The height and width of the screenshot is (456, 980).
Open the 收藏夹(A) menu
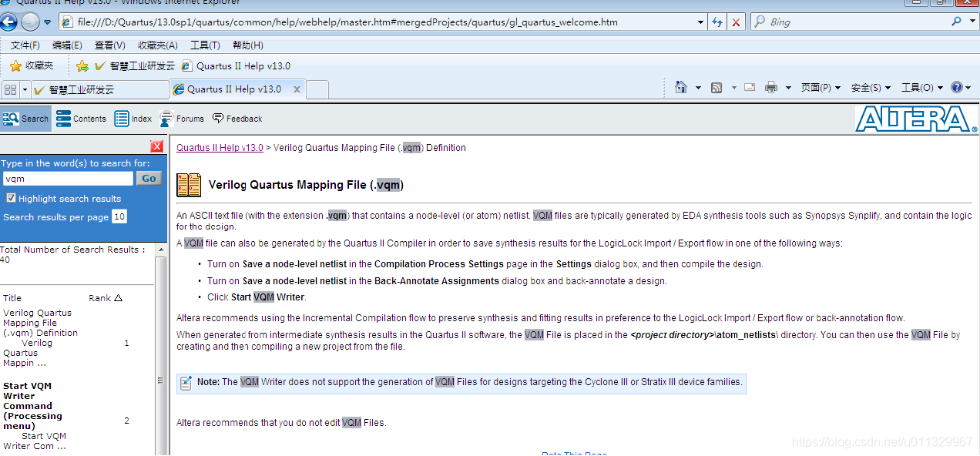157,45
